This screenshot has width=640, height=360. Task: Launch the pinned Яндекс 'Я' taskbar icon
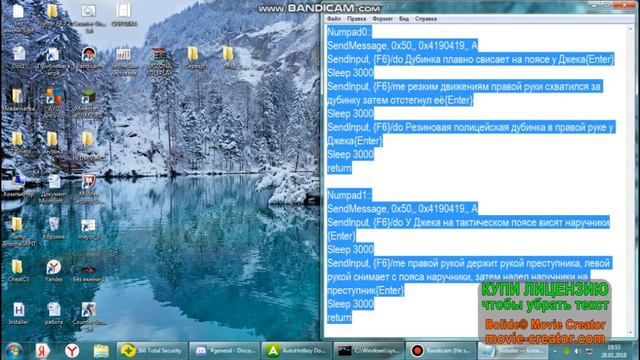42,351
